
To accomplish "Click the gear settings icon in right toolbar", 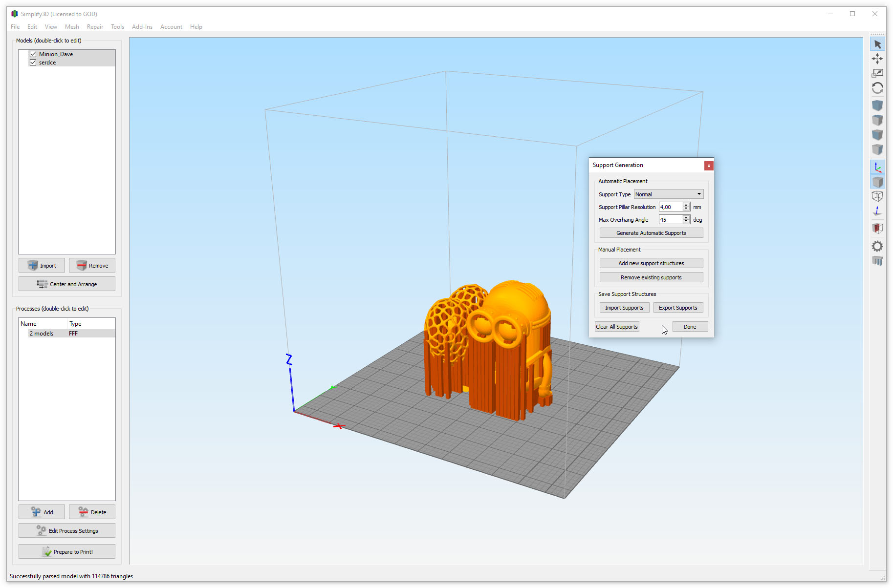I will coord(877,246).
